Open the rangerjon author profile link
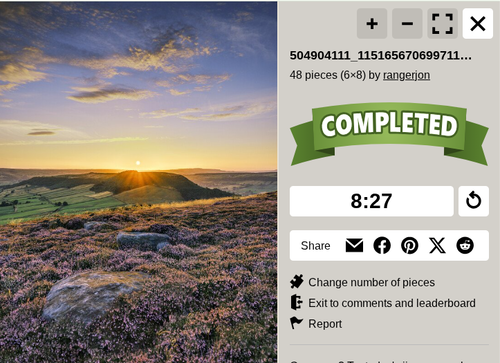Viewport: 500px width, 363px height. [x=406, y=75]
